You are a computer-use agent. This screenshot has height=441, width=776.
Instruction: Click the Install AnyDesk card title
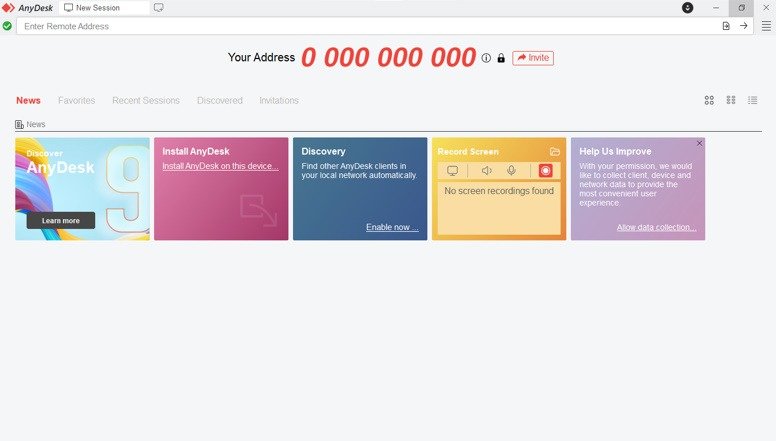pos(196,151)
